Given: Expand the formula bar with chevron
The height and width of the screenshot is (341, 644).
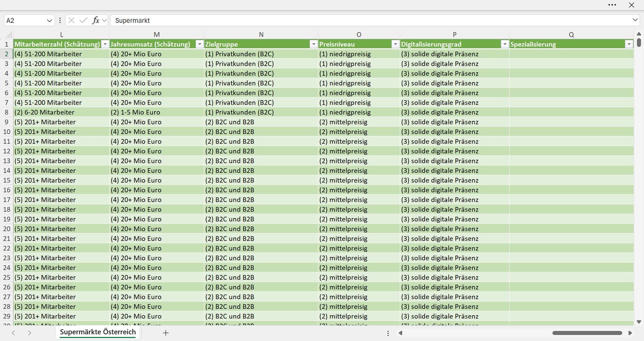Looking at the screenshot, I should pyautogui.click(x=635, y=20).
